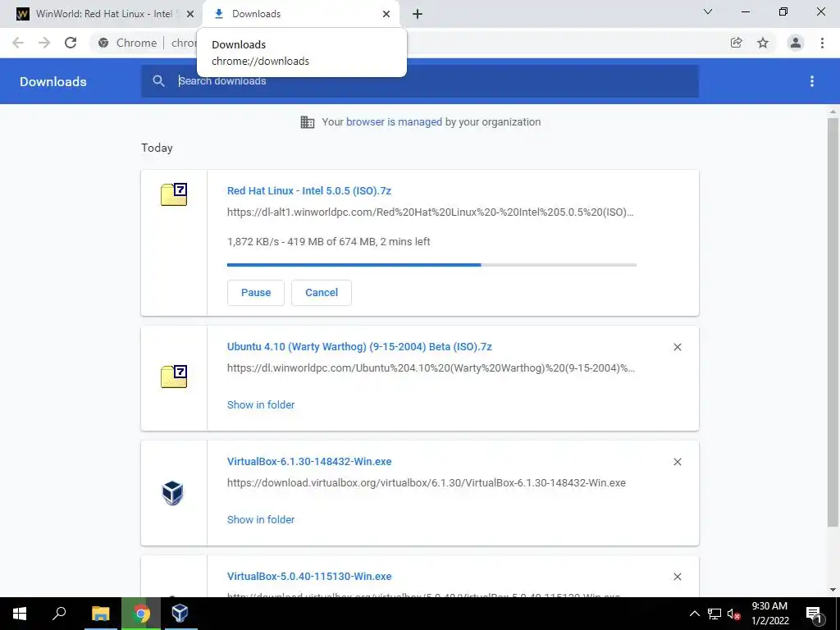Open the Windows Start menu

(x=20, y=614)
